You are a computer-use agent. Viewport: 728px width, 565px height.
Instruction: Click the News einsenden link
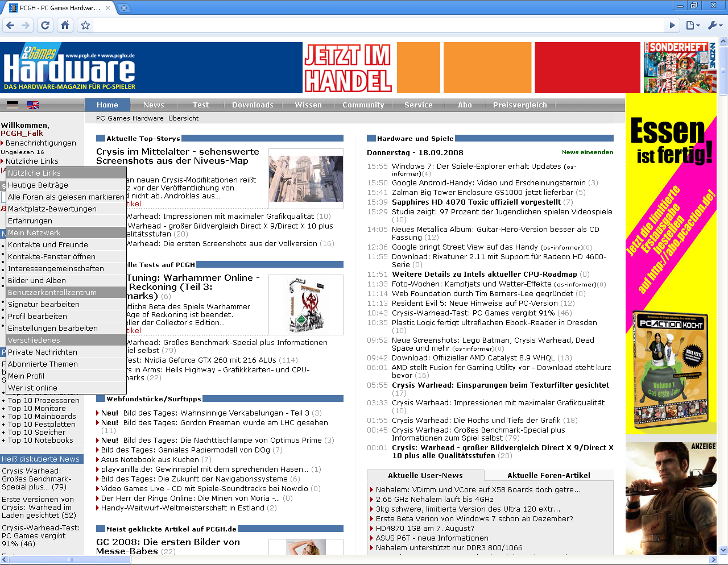point(588,152)
